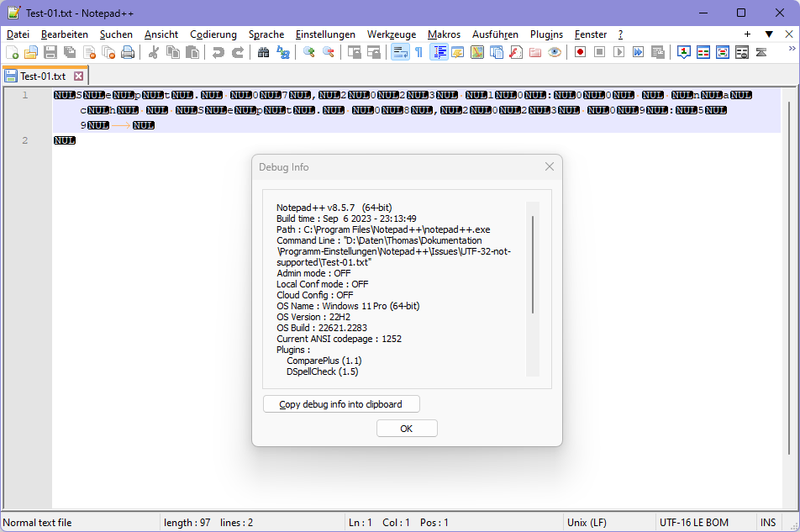Open the Plugins menu
This screenshot has height=532, width=800.
(x=546, y=34)
